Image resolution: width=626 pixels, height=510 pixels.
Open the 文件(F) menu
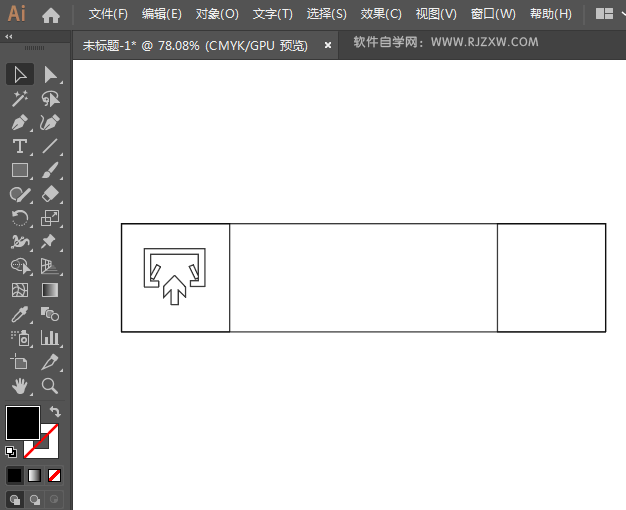(108, 14)
